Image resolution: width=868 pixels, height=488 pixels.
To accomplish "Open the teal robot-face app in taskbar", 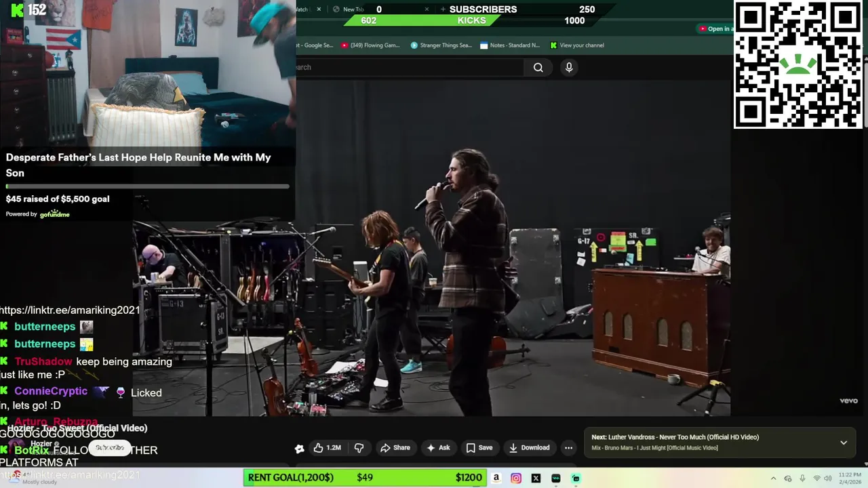I will click(x=576, y=478).
